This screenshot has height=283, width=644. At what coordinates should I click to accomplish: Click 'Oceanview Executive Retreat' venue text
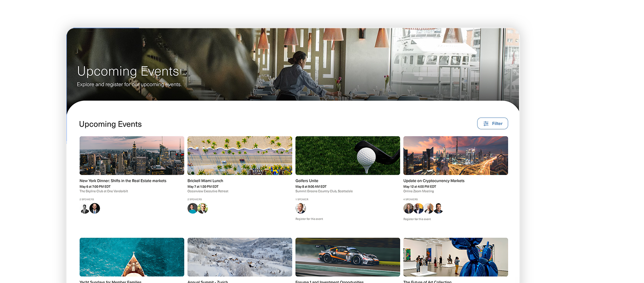tap(208, 191)
